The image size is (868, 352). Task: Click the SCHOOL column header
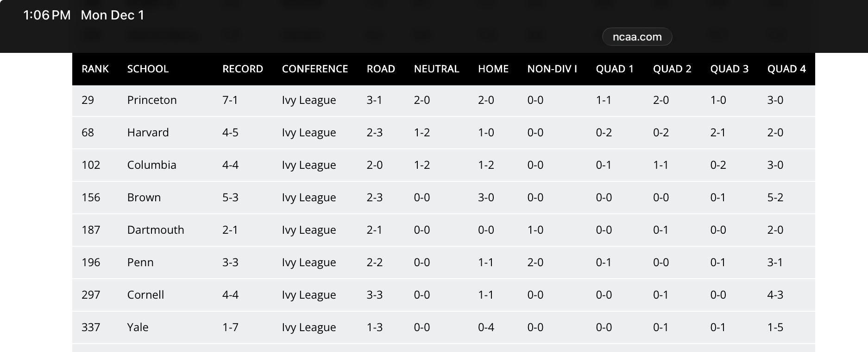click(148, 69)
